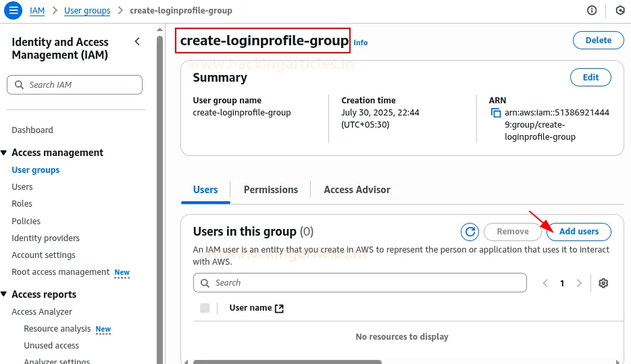
Task: Click external link icon beside User name
Action: tap(279, 308)
